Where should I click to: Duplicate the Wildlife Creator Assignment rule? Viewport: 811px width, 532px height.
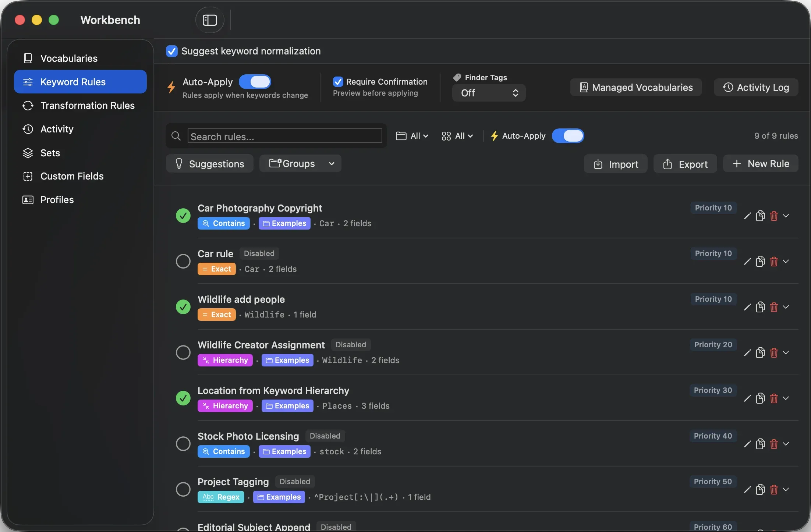[x=761, y=353]
